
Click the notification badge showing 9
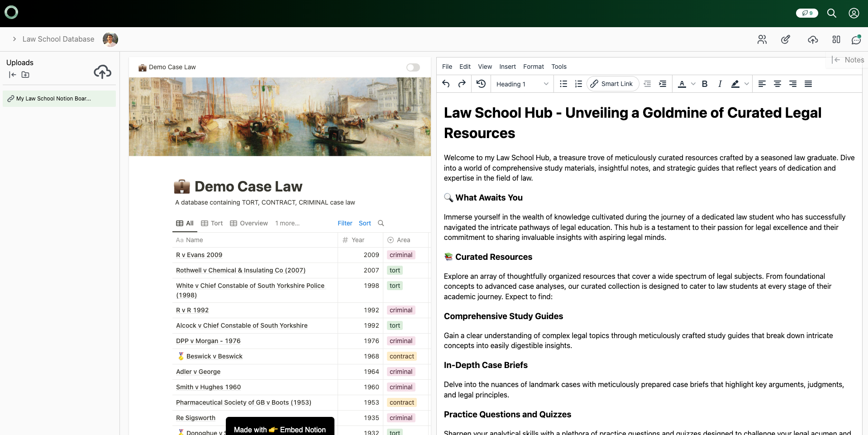coord(807,13)
